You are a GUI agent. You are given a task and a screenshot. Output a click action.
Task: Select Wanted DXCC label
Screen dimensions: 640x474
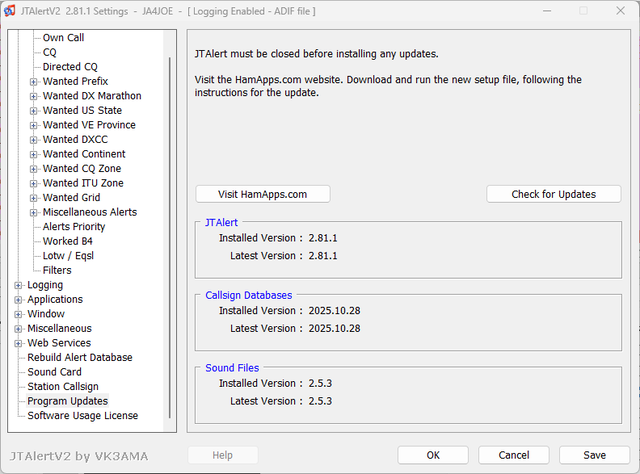[x=76, y=139]
